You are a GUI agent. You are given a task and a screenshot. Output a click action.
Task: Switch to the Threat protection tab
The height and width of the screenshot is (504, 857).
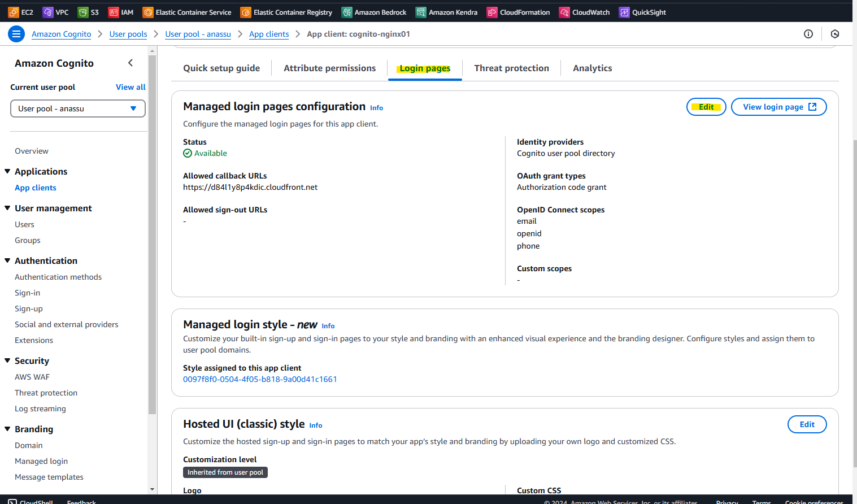point(511,68)
